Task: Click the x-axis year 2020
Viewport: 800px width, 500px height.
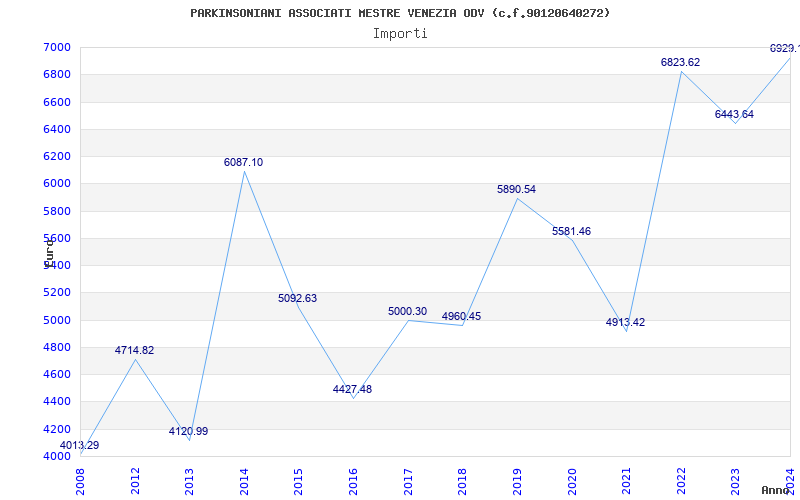Action: click(572, 481)
